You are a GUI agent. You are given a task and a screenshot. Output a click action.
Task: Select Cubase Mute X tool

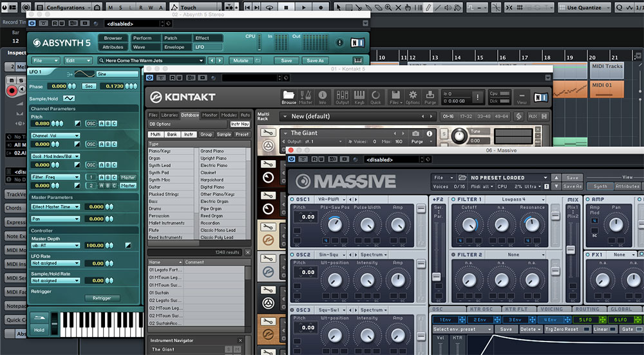click(x=398, y=7)
